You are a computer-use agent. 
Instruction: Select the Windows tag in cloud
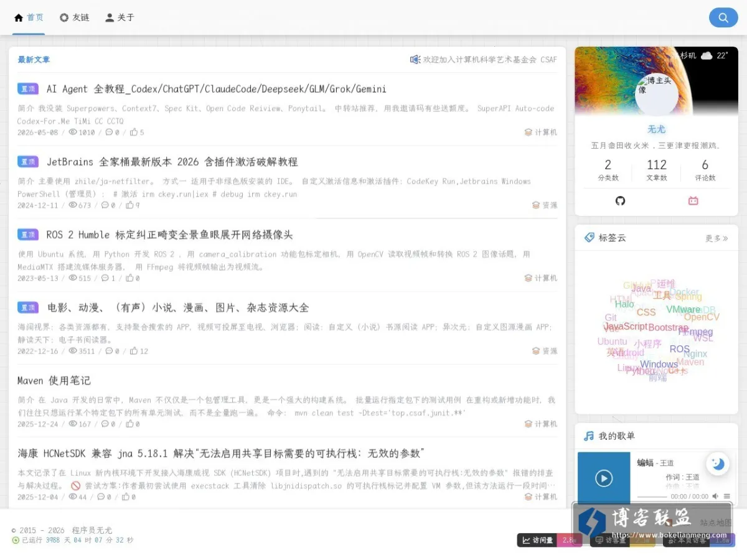click(659, 365)
